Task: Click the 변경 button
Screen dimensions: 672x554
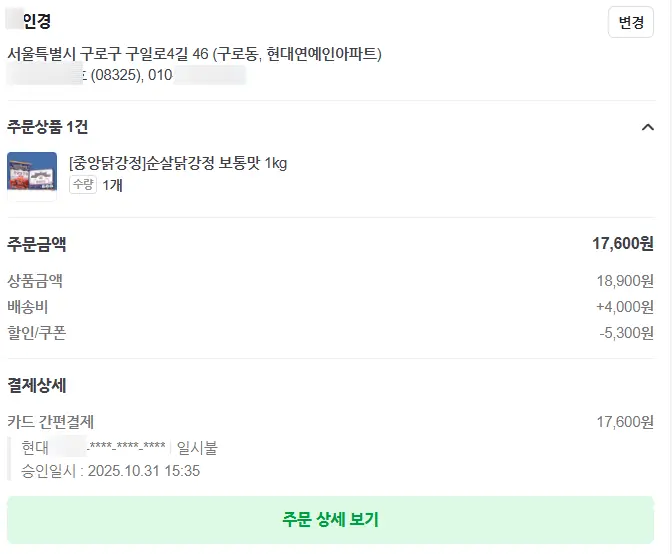Action: [x=630, y=22]
